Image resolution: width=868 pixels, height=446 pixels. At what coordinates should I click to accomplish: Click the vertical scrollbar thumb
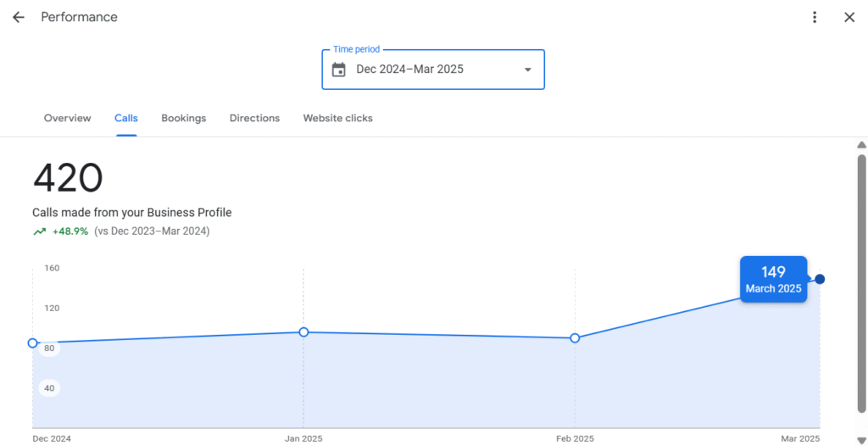coord(861,284)
